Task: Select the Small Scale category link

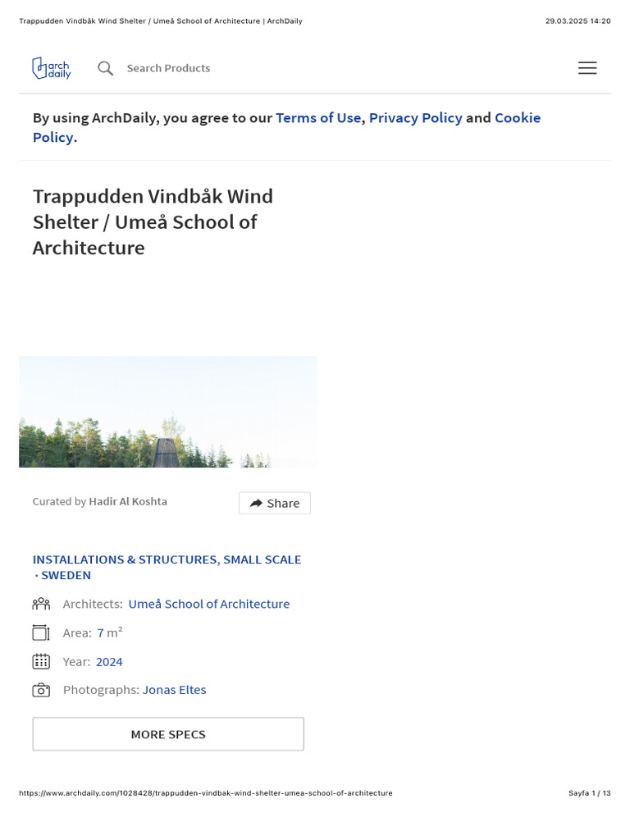Action: [x=262, y=559]
